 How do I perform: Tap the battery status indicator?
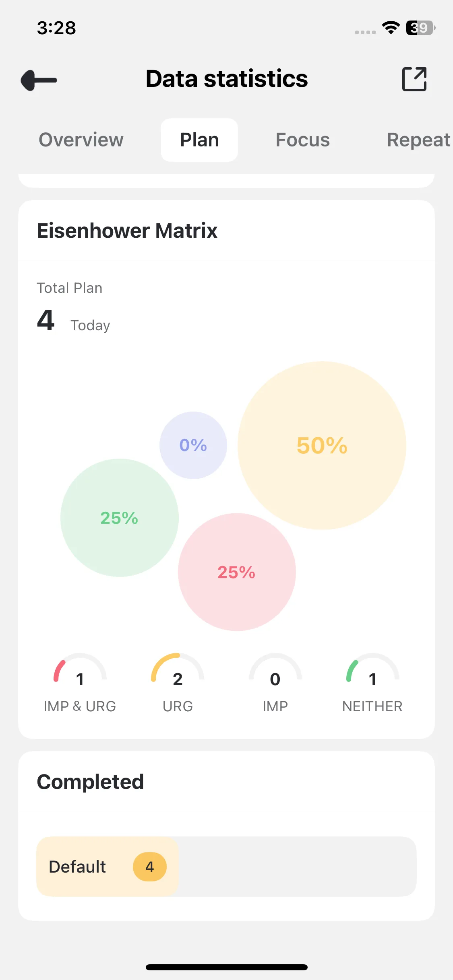tap(420, 28)
